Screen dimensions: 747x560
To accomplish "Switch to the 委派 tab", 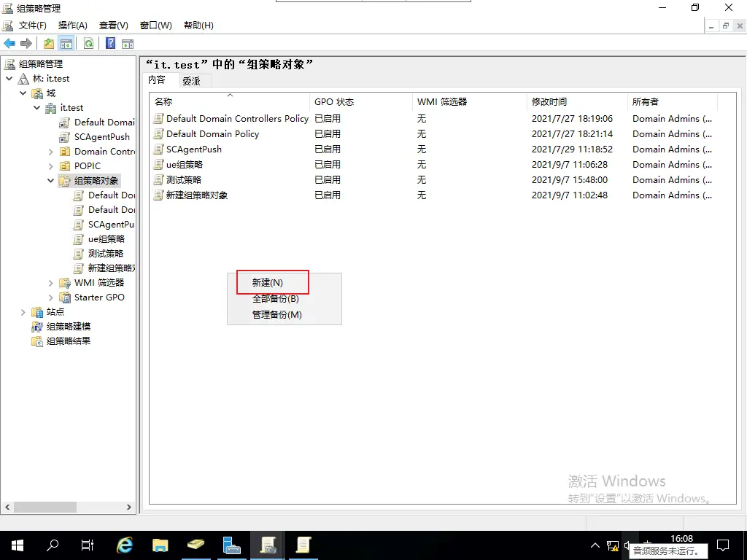I will pos(191,81).
